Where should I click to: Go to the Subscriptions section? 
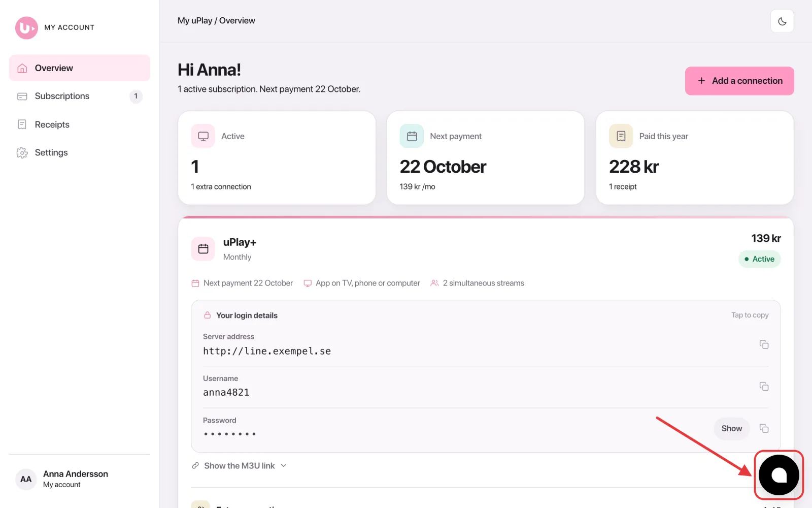tap(80, 96)
